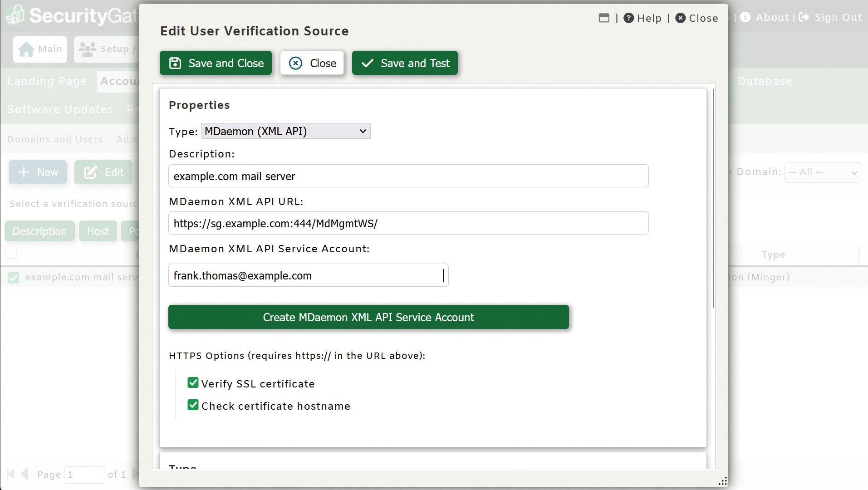
Task: Click the full-screen window icon
Action: click(604, 18)
